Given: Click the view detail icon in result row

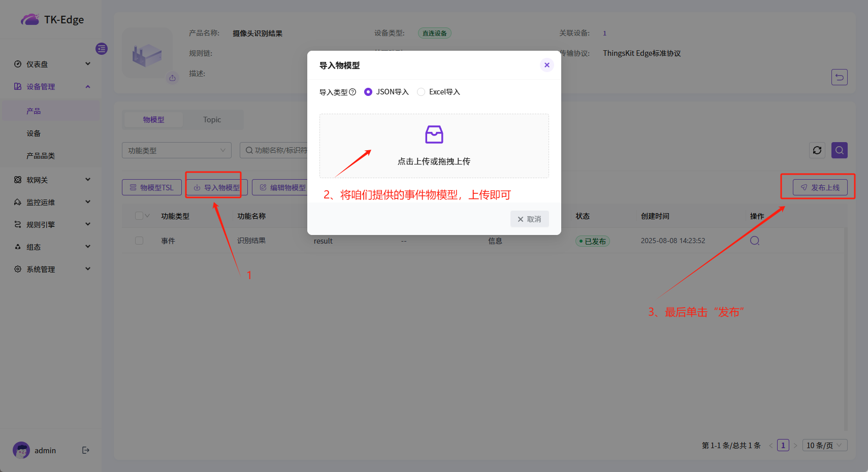Looking at the screenshot, I should [754, 241].
